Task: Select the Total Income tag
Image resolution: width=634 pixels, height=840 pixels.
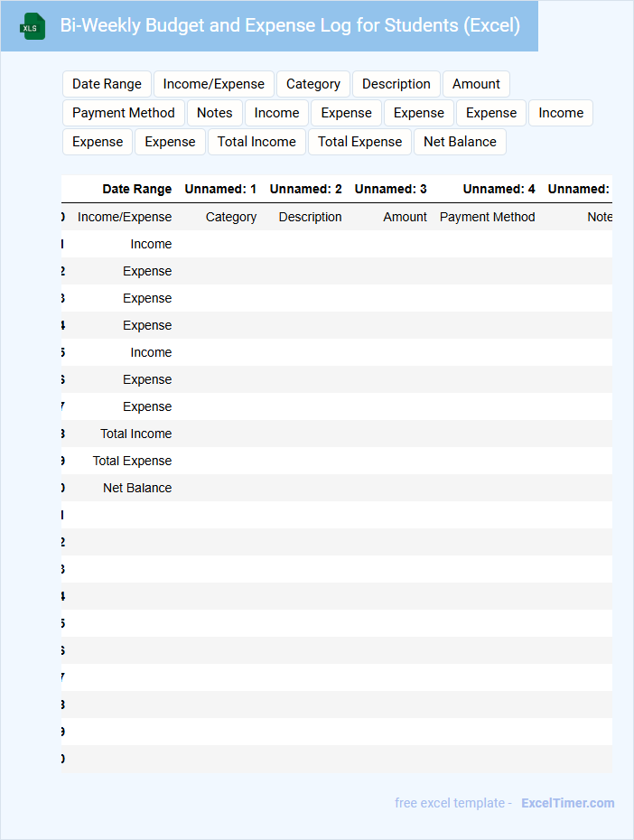Action: pyautogui.click(x=256, y=142)
